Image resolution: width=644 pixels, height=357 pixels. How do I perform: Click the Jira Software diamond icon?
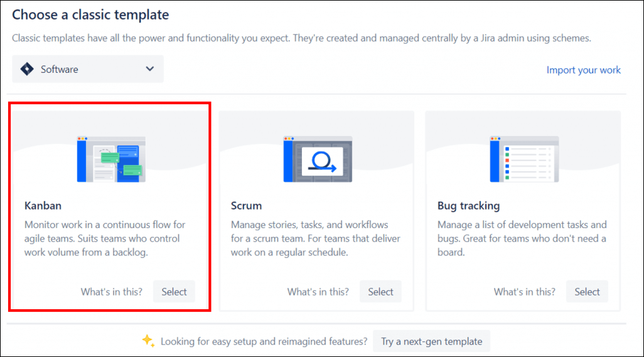27,69
